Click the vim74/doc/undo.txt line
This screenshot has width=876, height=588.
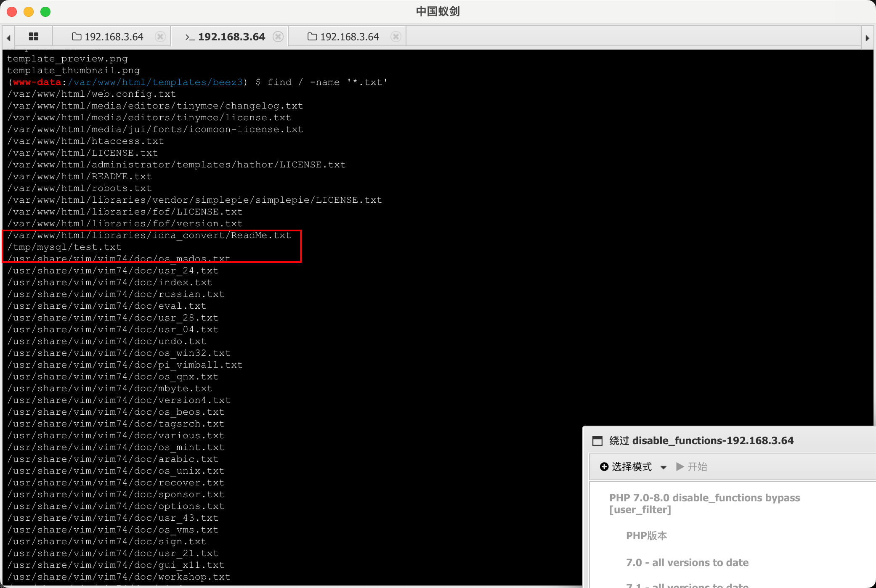coord(107,341)
